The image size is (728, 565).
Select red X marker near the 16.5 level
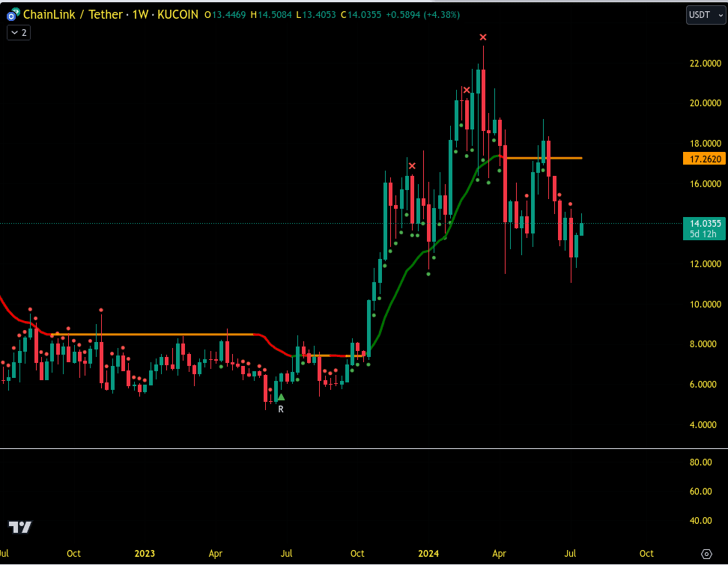[x=412, y=165]
